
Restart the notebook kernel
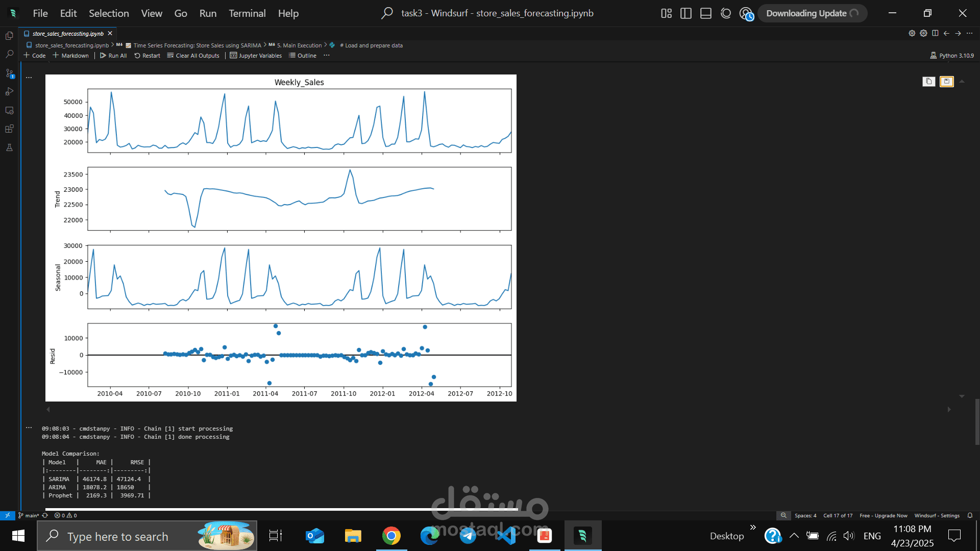(x=147, y=56)
